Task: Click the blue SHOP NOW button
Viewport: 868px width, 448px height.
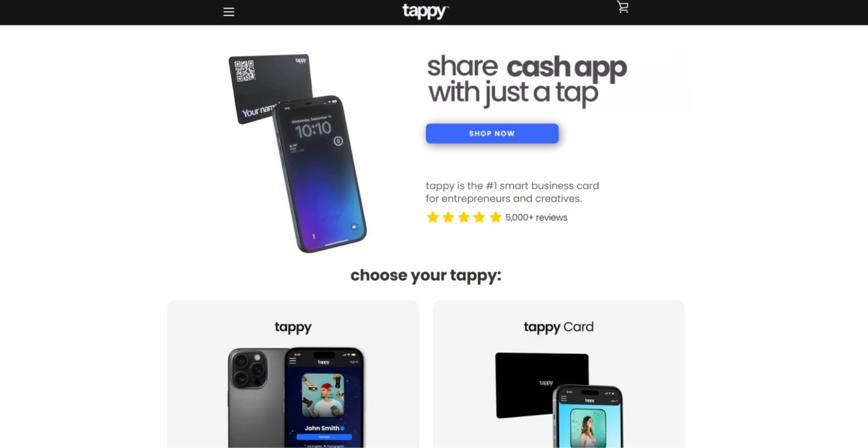Action: pyautogui.click(x=492, y=133)
